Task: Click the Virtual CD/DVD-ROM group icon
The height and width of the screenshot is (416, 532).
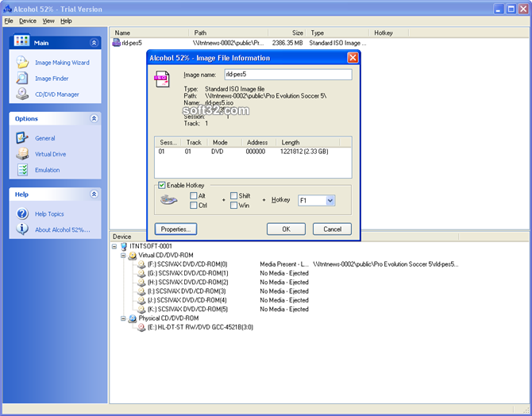Action: tap(133, 256)
